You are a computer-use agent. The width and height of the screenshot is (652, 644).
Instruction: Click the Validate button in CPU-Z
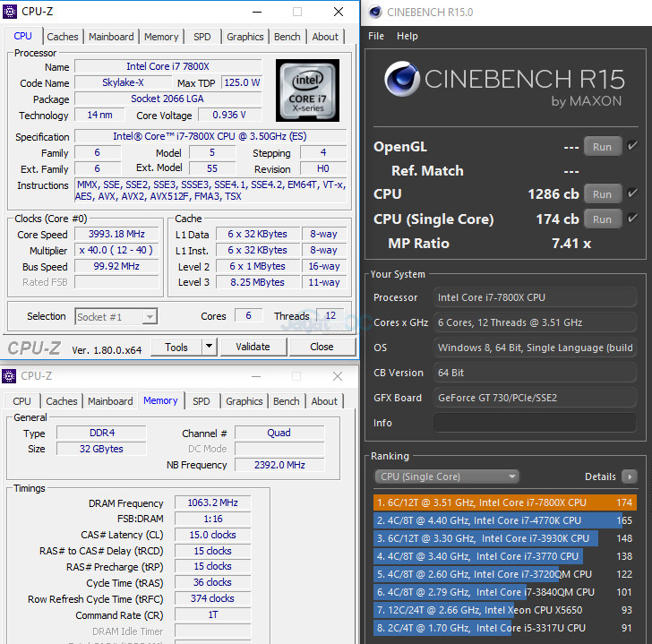point(253,347)
